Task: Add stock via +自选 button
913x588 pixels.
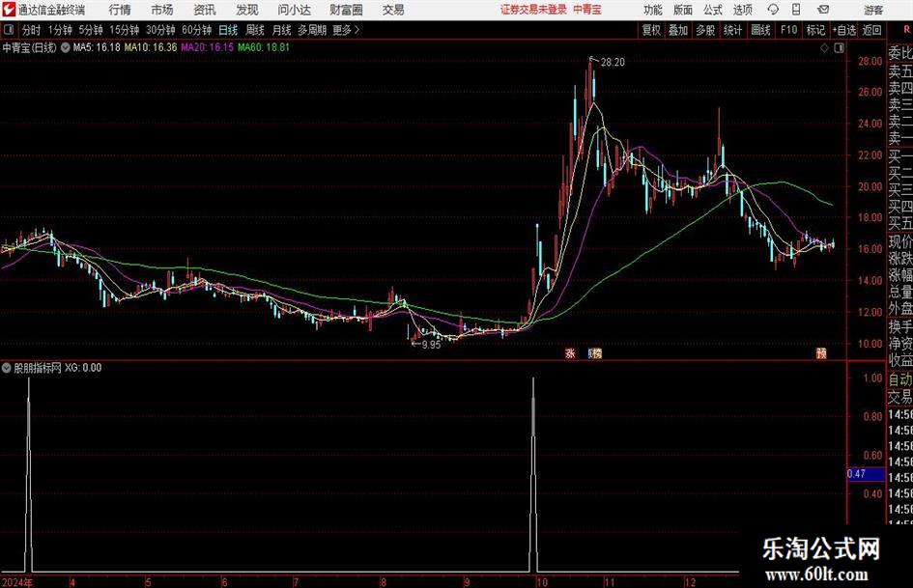Action: pyautogui.click(x=844, y=30)
